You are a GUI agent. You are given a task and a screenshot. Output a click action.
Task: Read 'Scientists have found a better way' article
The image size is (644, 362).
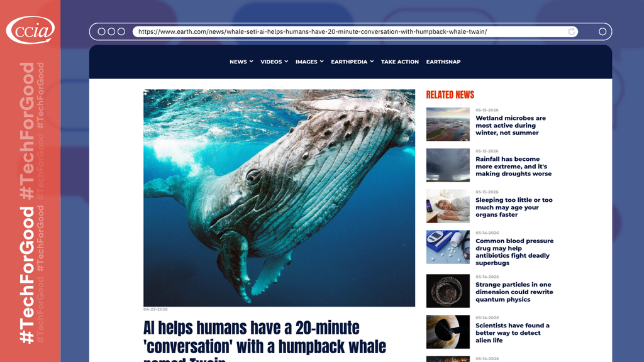pos(512,333)
